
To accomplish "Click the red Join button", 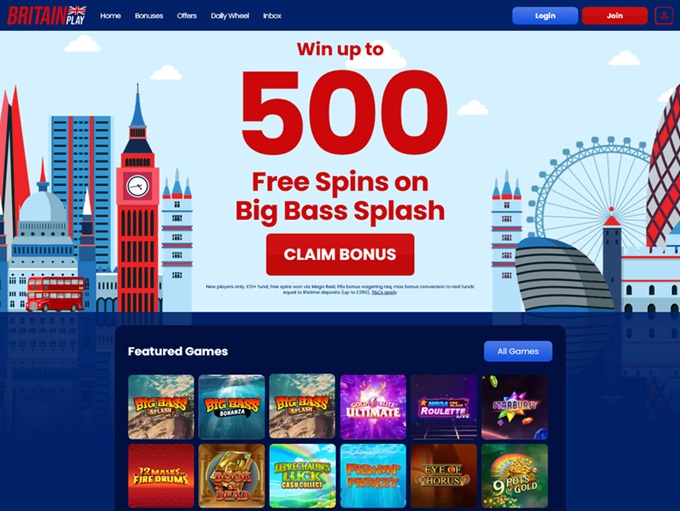I will [615, 16].
